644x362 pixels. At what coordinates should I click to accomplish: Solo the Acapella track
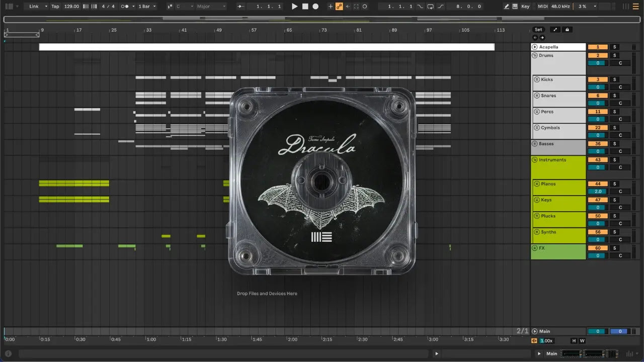[x=614, y=47]
